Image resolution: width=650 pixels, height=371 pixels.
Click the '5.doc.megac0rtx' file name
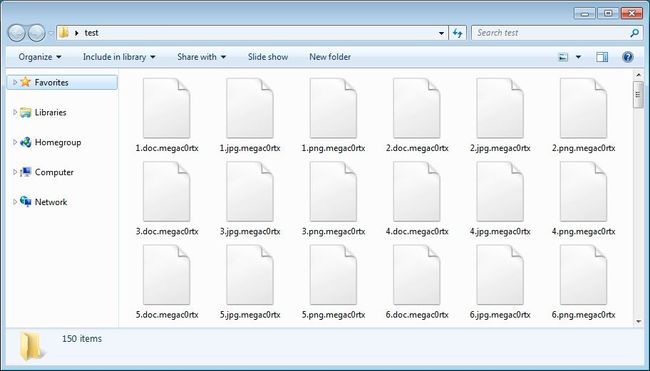click(x=167, y=315)
